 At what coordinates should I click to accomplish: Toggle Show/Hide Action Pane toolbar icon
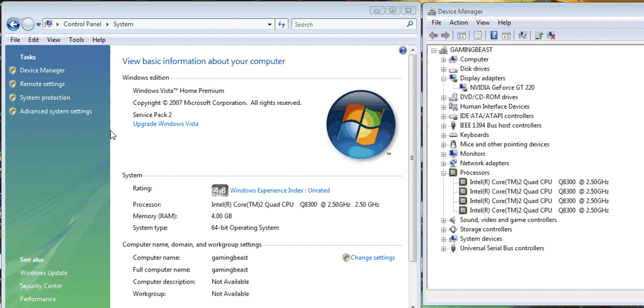(506, 36)
